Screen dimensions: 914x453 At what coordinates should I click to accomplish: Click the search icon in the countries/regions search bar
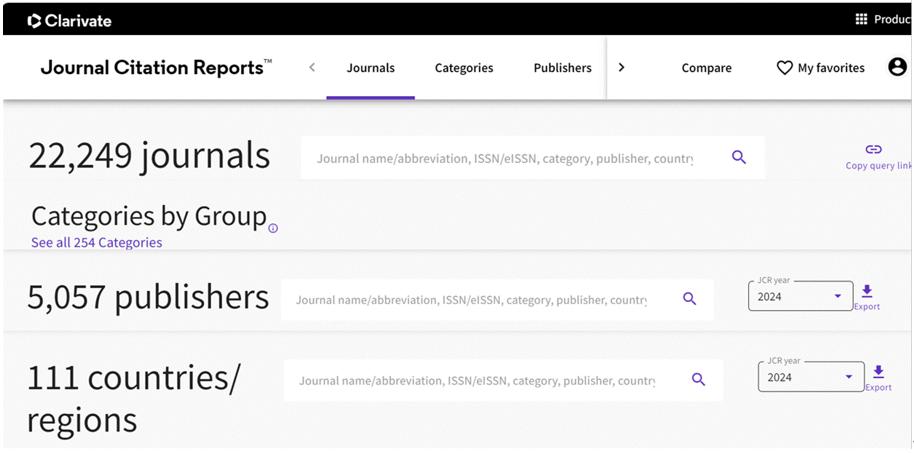698,380
